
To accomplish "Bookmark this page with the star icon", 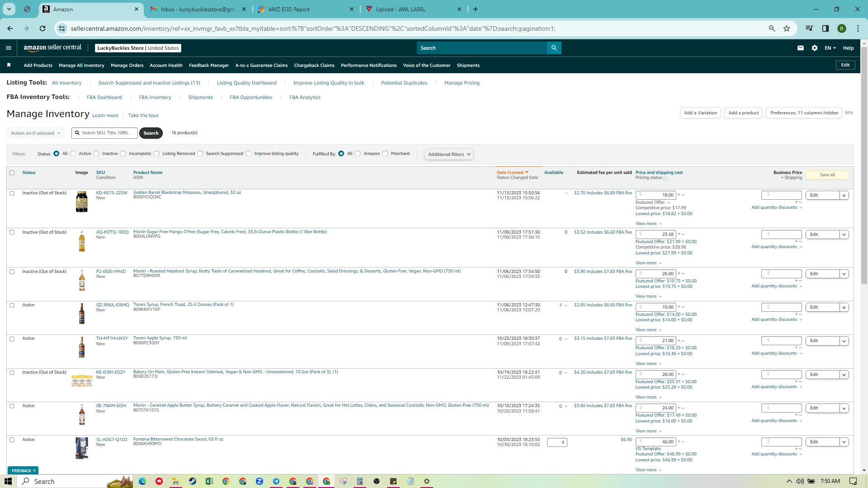I will click(787, 28).
